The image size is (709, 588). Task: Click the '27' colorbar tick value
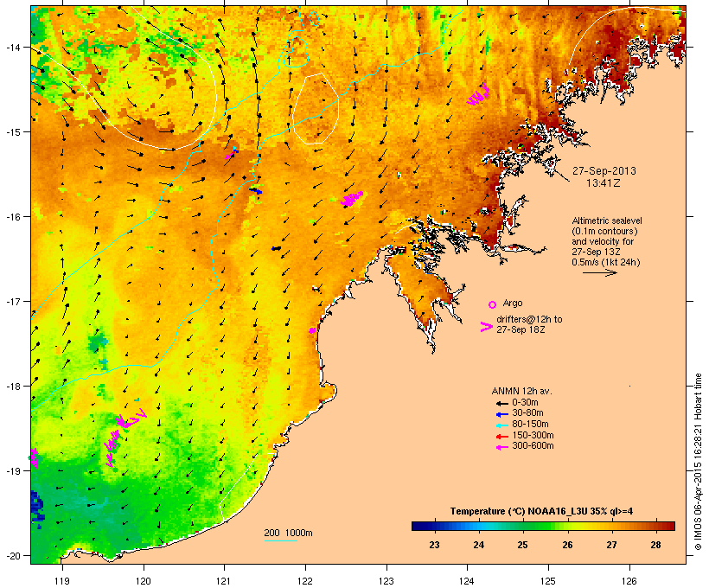pos(612,545)
